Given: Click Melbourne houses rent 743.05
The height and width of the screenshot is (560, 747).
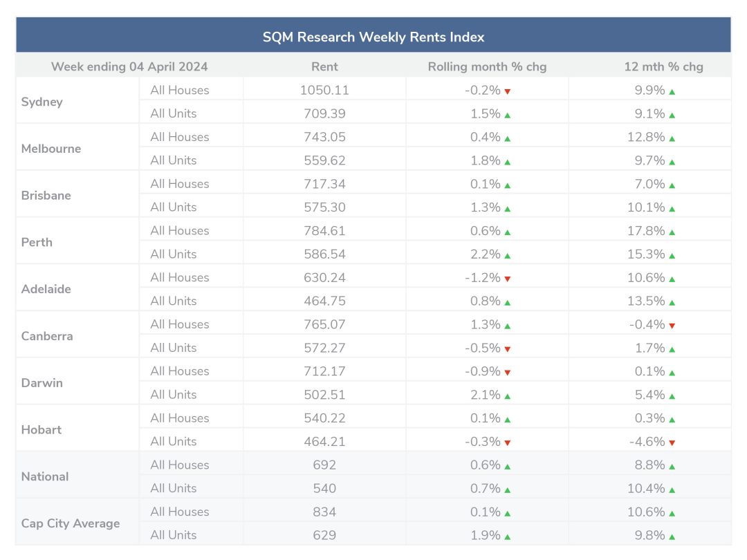Looking at the screenshot, I should [x=324, y=137].
